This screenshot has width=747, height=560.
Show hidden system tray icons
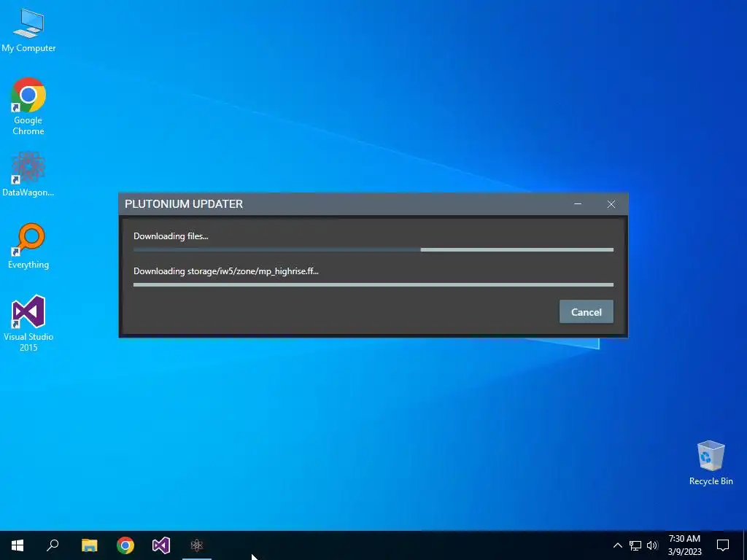pos(617,545)
